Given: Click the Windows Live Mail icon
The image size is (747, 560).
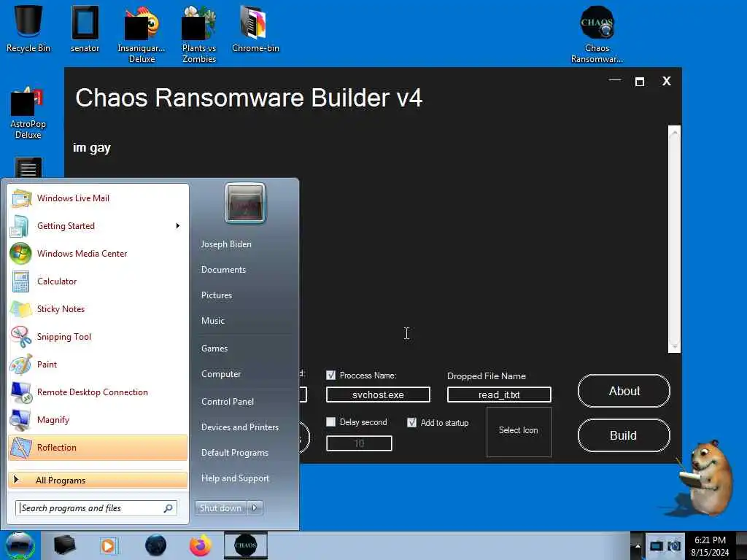Looking at the screenshot, I should click(21, 198).
